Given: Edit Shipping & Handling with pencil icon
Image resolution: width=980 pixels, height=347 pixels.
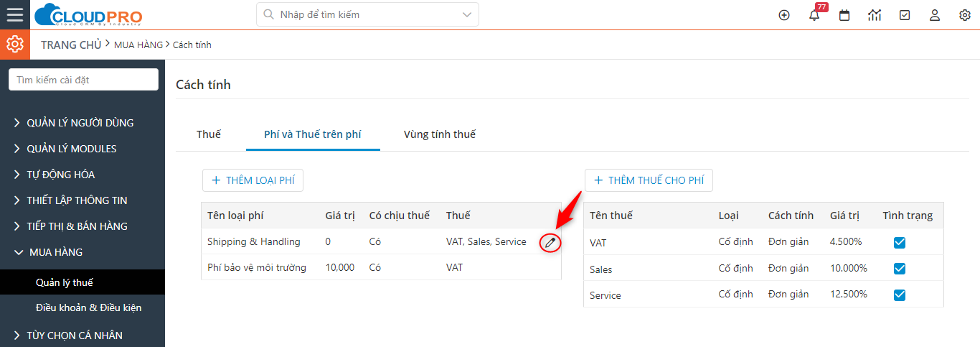Looking at the screenshot, I should (550, 243).
